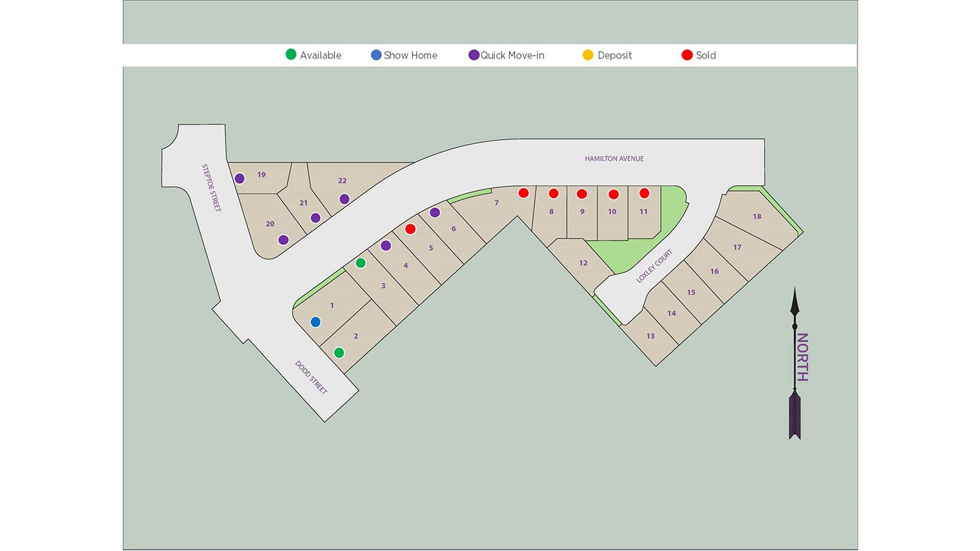This screenshot has width=980, height=551.
Task: Click the Dodd Street label
Action: (x=311, y=378)
